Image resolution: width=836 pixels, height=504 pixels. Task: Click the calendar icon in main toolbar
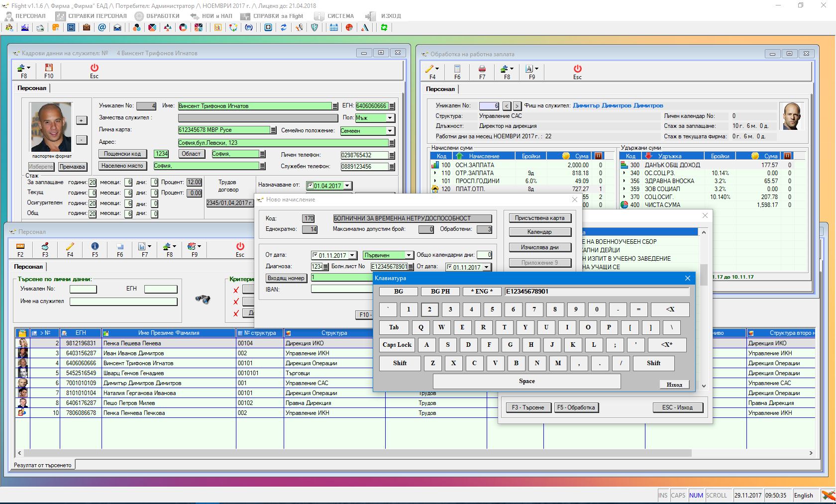pos(334,27)
